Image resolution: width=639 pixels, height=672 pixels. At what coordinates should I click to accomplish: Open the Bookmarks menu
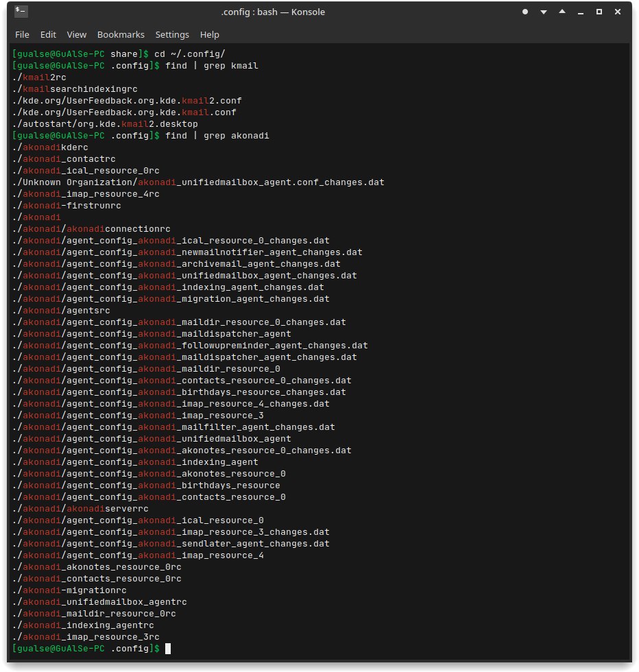[x=121, y=35]
